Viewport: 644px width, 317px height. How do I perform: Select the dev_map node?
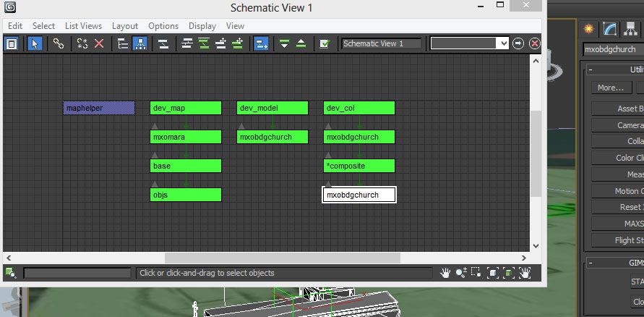tap(186, 108)
